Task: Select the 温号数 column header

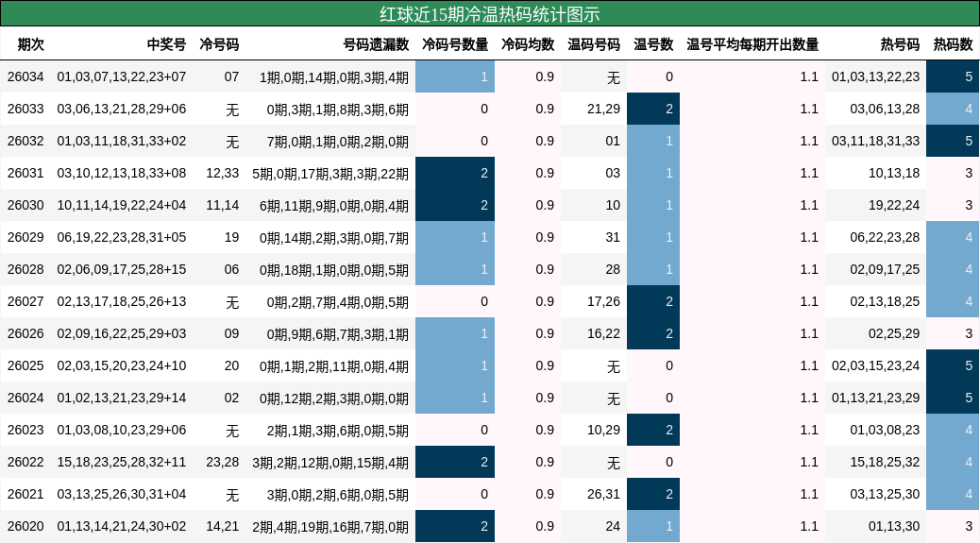Action: tap(653, 44)
